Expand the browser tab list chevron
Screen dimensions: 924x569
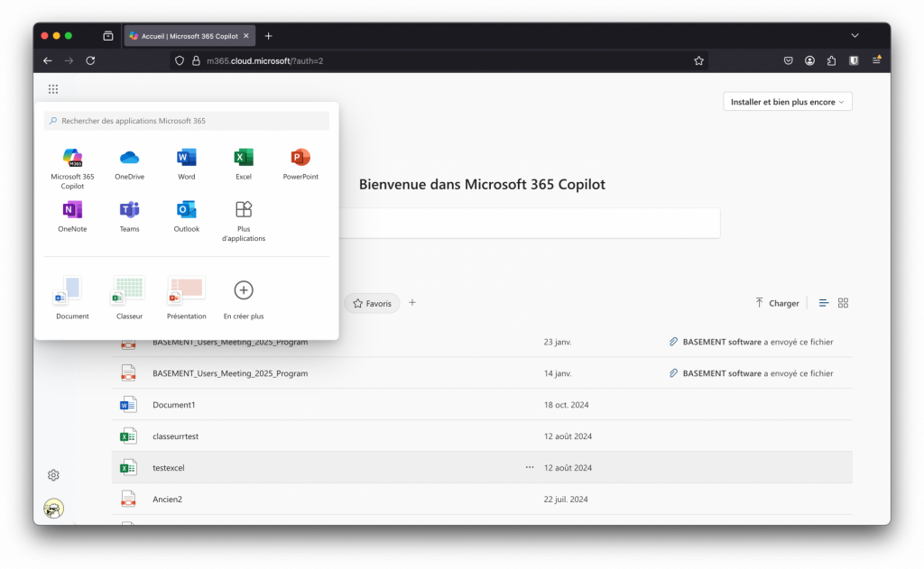(855, 35)
